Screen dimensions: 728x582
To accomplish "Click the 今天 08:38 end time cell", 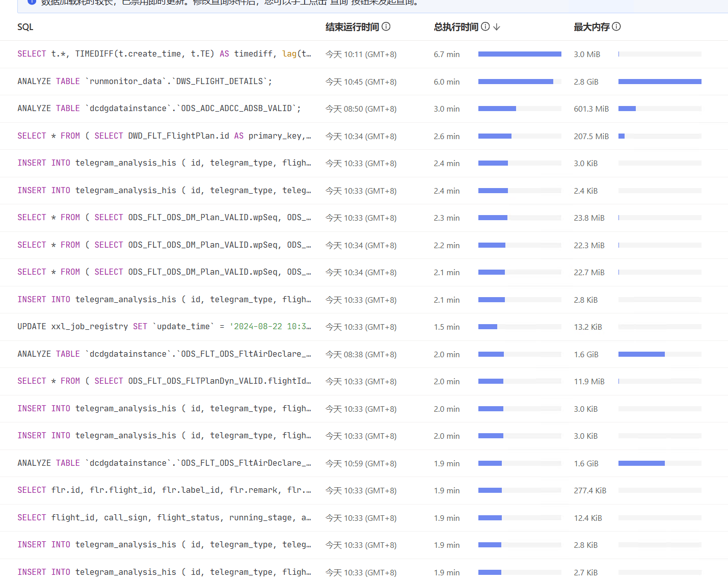I will pyautogui.click(x=361, y=354).
